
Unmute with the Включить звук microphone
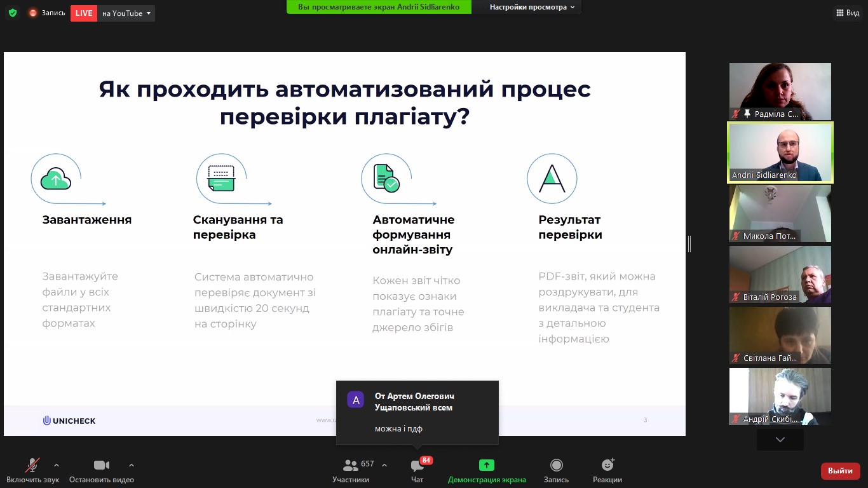(32, 471)
